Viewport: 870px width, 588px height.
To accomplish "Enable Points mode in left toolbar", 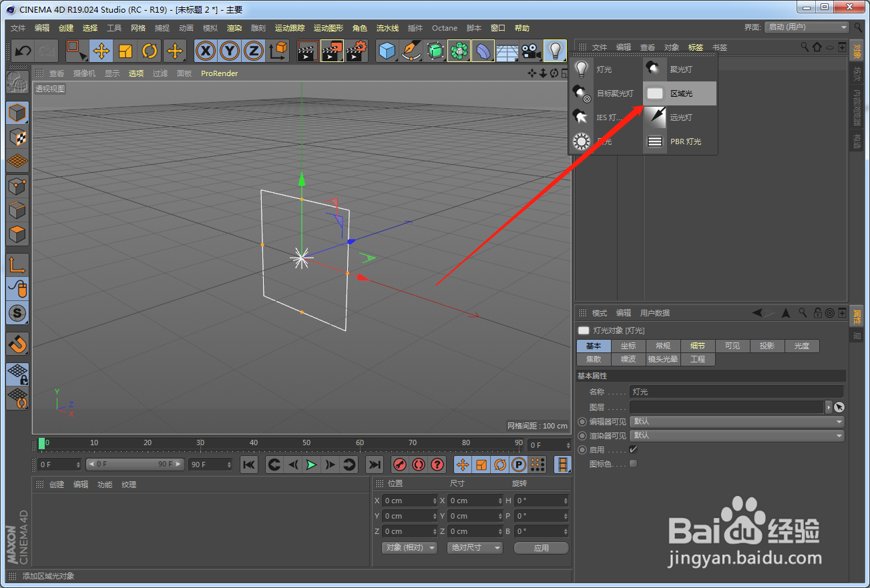I will point(17,186).
